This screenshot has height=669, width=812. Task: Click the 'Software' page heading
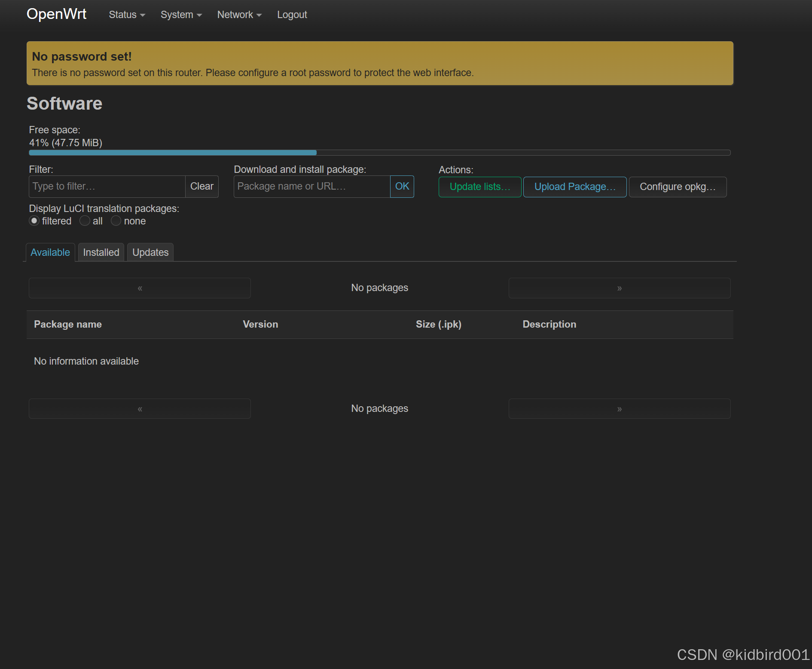(64, 104)
